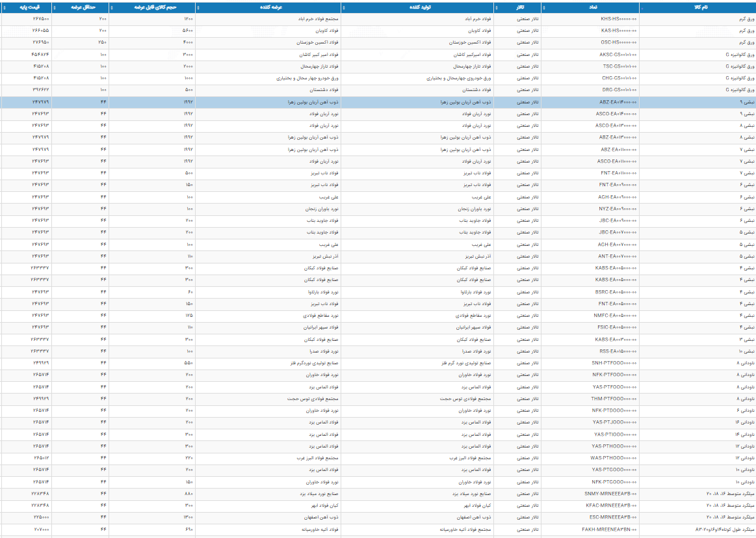Select the symbol cell starting with BSRC-EA
Screen dimensions: 756x538
[x=591, y=292]
